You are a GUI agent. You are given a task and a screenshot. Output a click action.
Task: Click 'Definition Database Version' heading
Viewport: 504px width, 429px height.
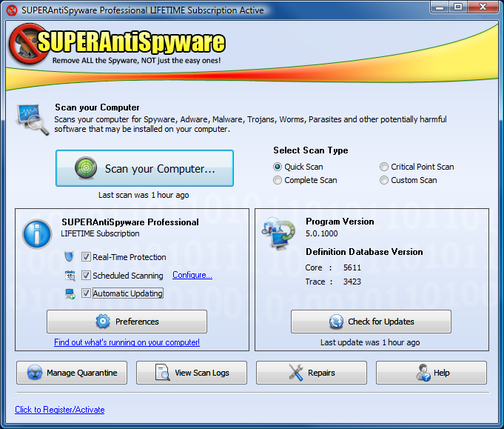364,252
